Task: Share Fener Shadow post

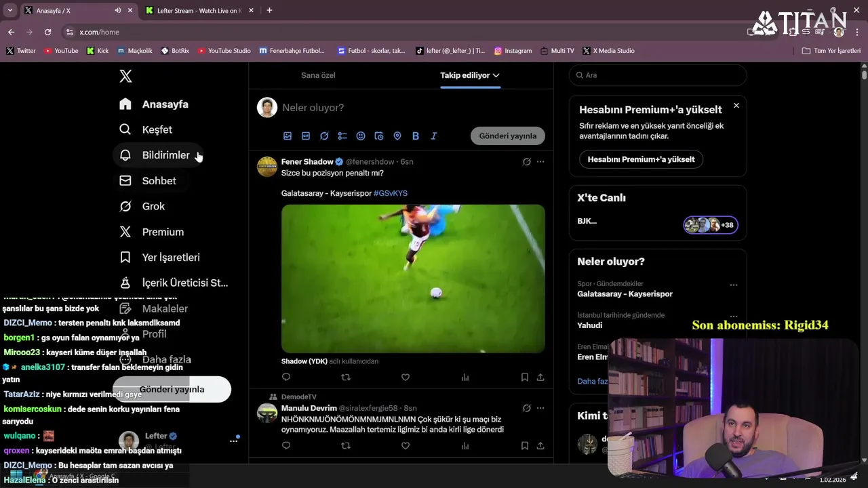Action: 540,378
